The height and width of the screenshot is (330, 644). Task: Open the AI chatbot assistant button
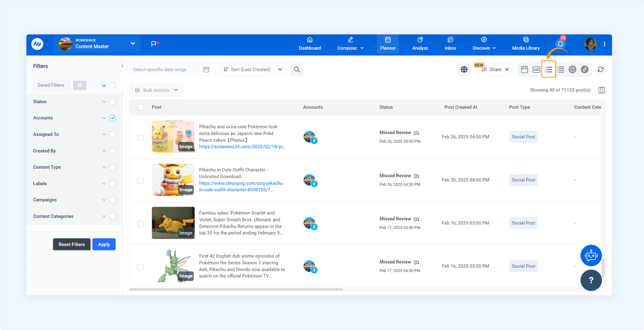tap(591, 255)
